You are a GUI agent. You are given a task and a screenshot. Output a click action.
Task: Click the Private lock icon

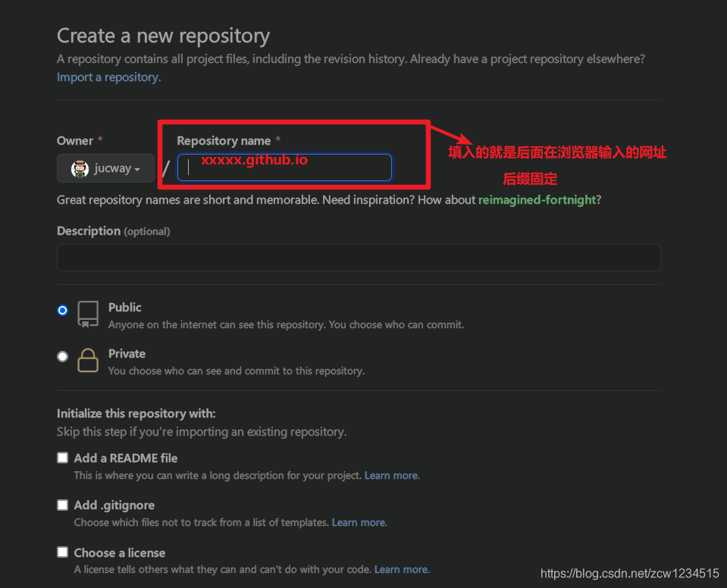[x=88, y=360]
